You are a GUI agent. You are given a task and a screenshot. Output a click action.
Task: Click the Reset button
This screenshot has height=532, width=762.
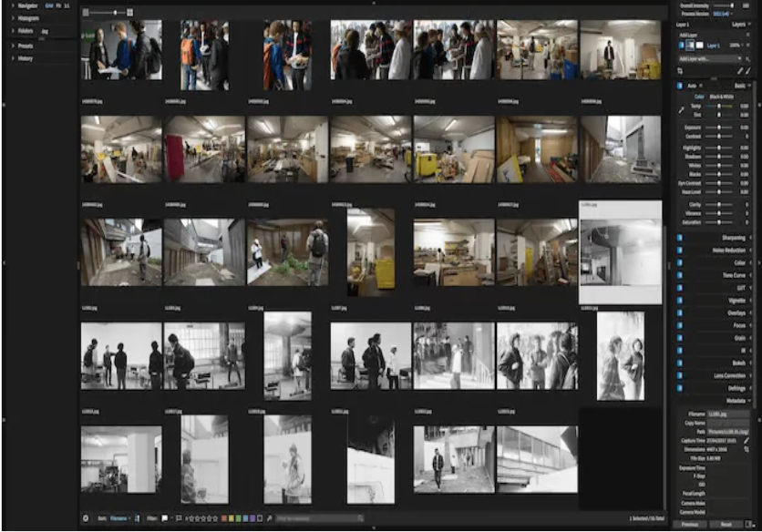(x=726, y=524)
